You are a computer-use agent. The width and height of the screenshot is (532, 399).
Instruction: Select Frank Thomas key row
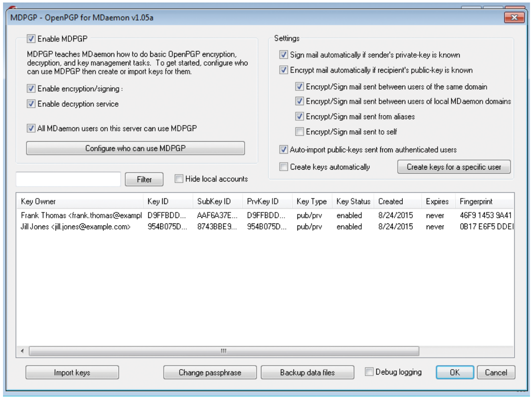pyautogui.click(x=265, y=215)
